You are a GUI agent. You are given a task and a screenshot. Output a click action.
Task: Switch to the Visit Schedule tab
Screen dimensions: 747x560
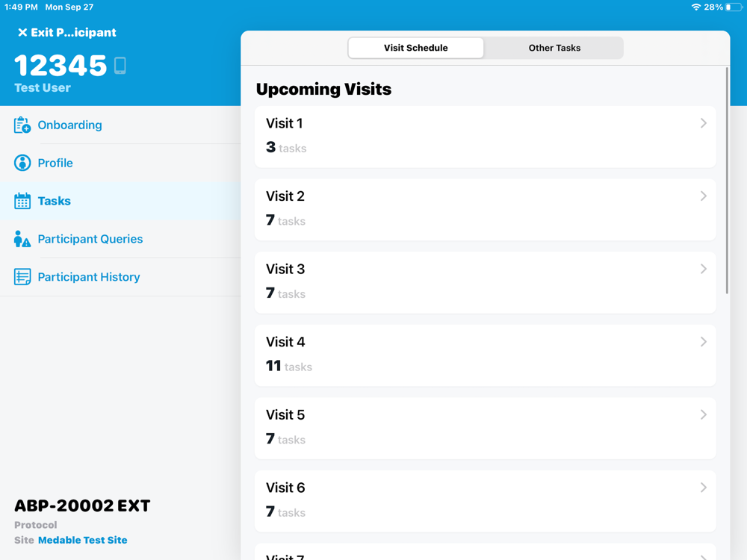tap(416, 48)
